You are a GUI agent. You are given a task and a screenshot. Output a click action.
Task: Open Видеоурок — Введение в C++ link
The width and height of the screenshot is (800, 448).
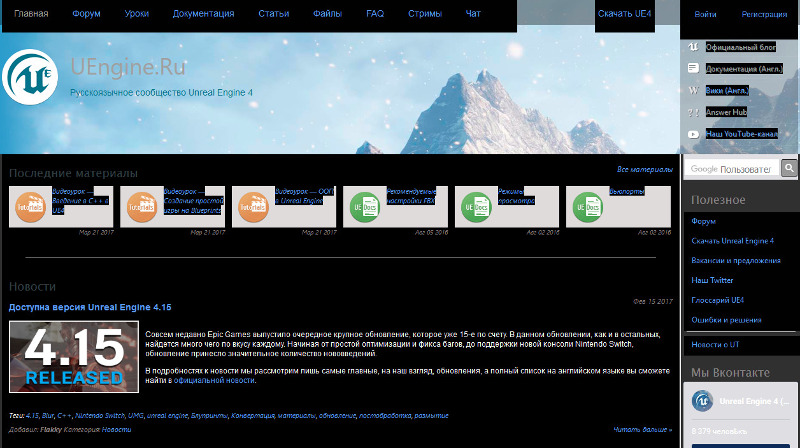80,201
